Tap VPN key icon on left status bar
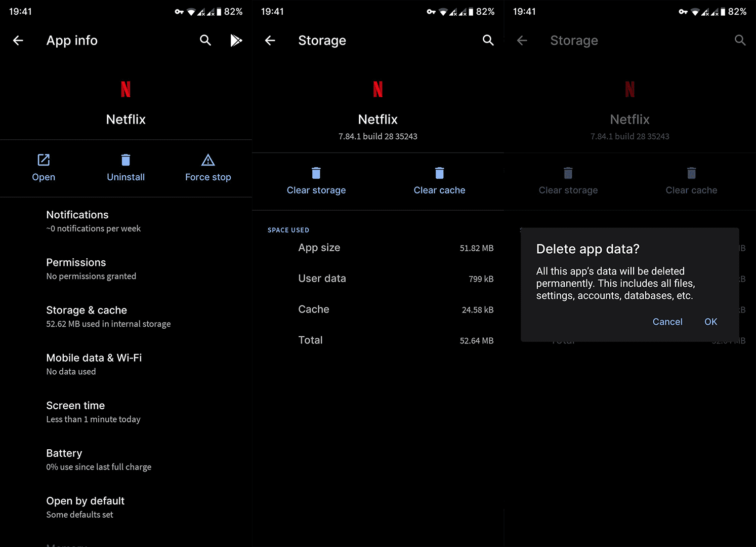This screenshot has width=756, height=547. pyautogui.click(x=179, y=12)
